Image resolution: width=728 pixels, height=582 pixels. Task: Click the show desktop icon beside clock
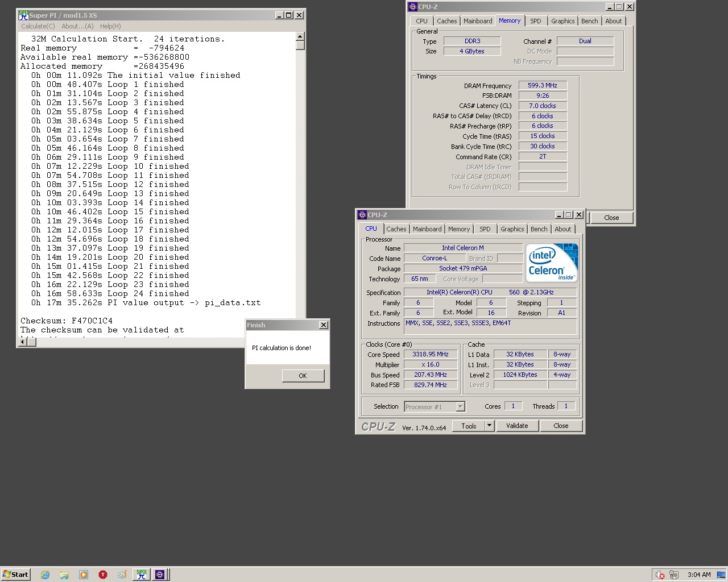(x=722, y=575)
